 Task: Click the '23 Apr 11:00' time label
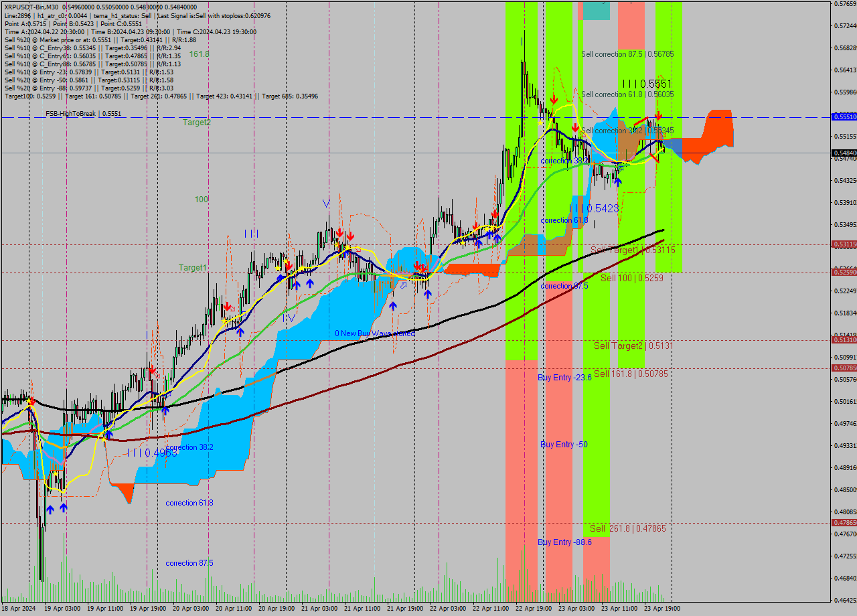pos(619,609)
